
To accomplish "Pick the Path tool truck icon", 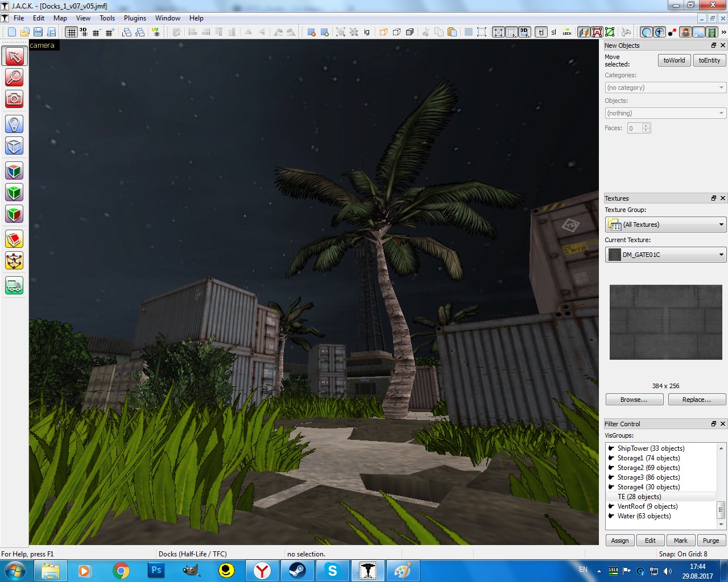I will (x=14, y=285).
